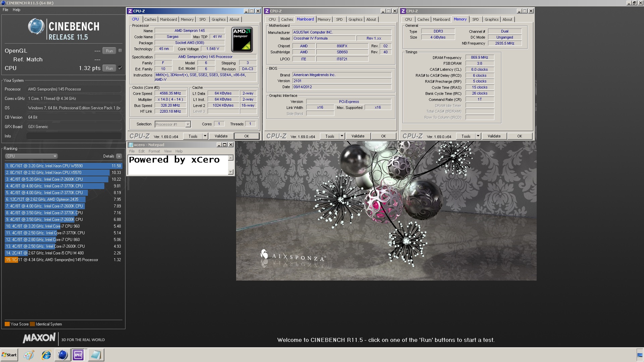Expand Tools dropdown arrow in Memory window
The height and width of the screenshot is (362, 644).
coord(478,136)
